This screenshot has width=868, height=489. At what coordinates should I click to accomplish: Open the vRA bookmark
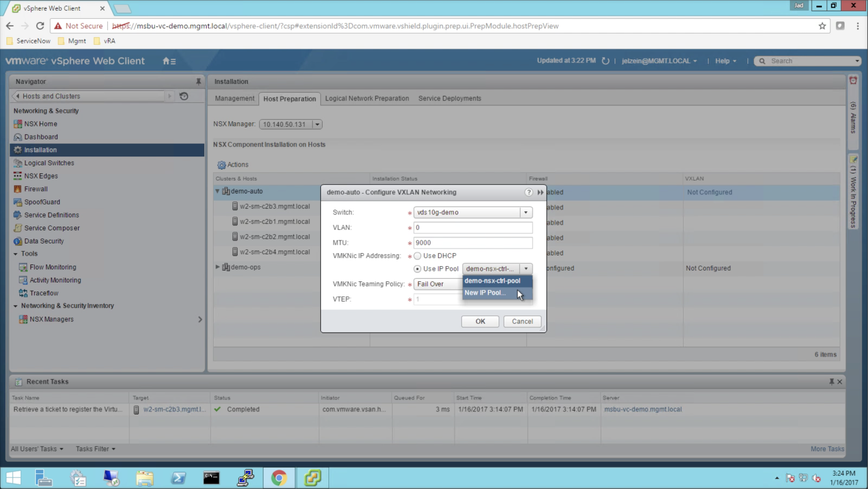(x=104, y=41)
